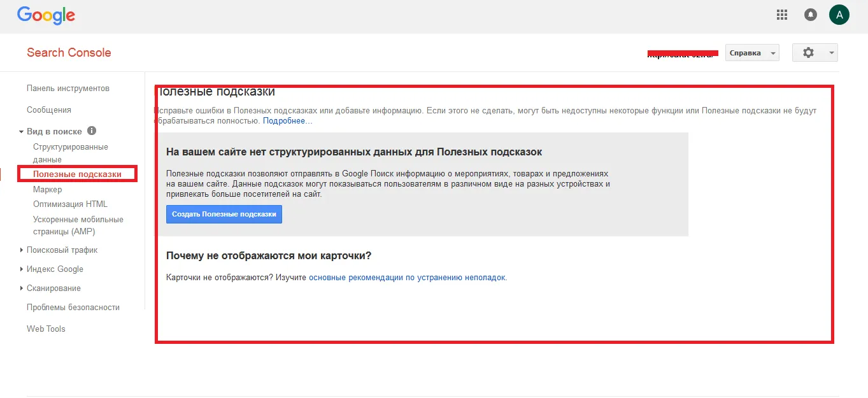The width and height of the screenshot is (868, 398).
Task: Click heading 'Почему не отображаются мои карточки?'
Action: coord(269,256)
